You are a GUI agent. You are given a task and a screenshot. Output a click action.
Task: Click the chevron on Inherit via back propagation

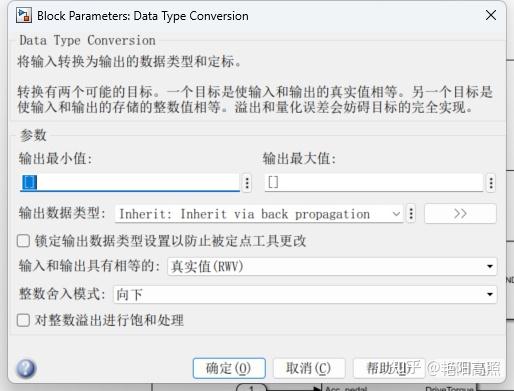pyautogui.click(x=396, y=214)
